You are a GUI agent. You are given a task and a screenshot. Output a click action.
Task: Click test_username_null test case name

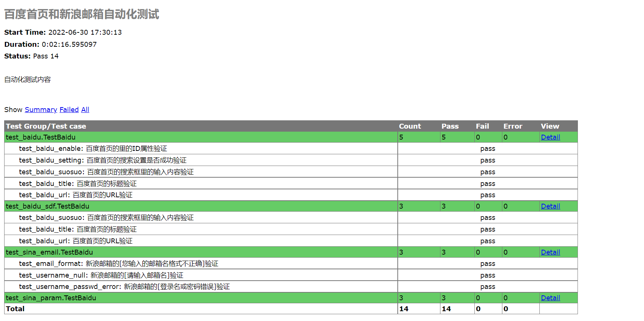click(x=101, y=275)
